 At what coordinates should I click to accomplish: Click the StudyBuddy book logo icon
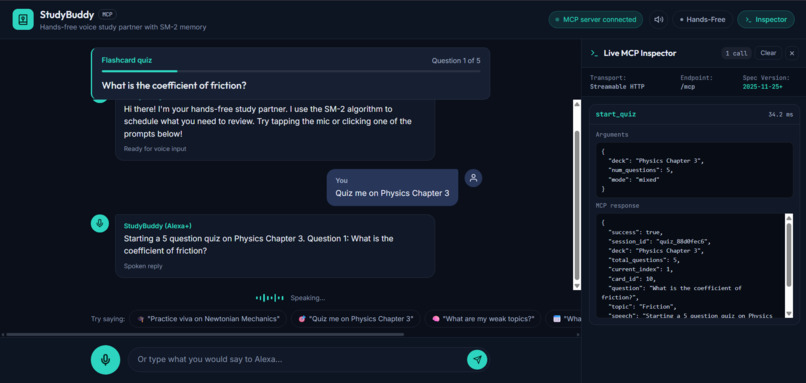click(x=23, y=20)
